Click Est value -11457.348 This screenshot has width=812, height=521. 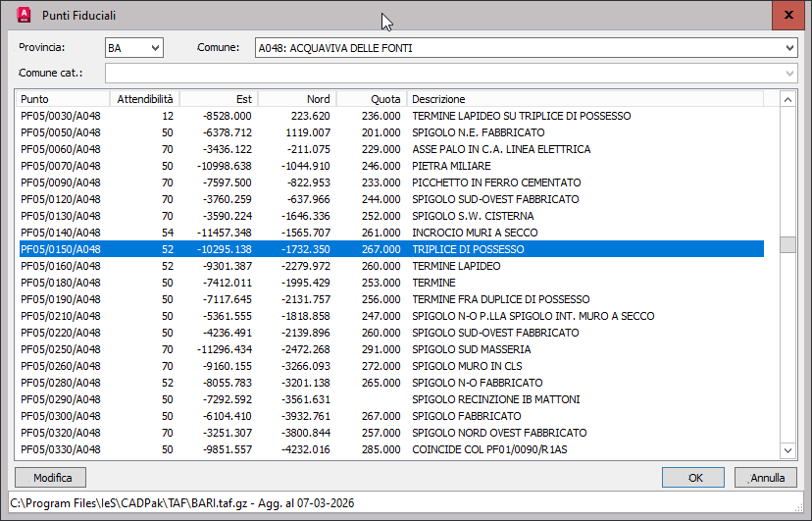tap(225, 233)
